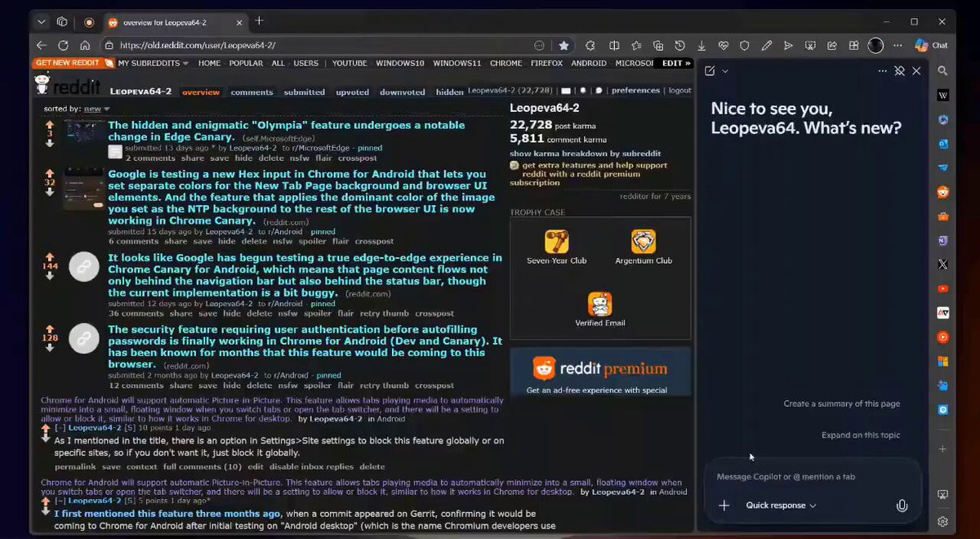The width and height of the screenshot is (980, 539).
Task: Open the tab actions menu chevron
Action: (42, 22)
